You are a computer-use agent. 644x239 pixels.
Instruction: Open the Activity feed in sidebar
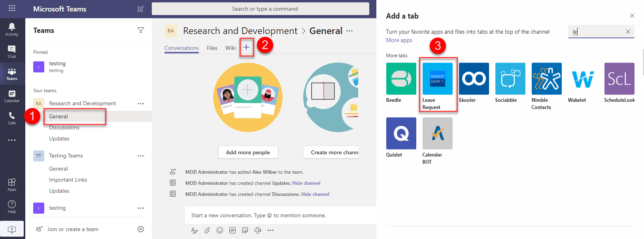click(12, 29)
